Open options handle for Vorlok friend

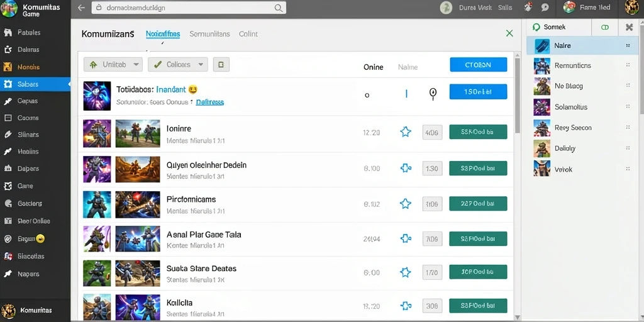[628, 169]
